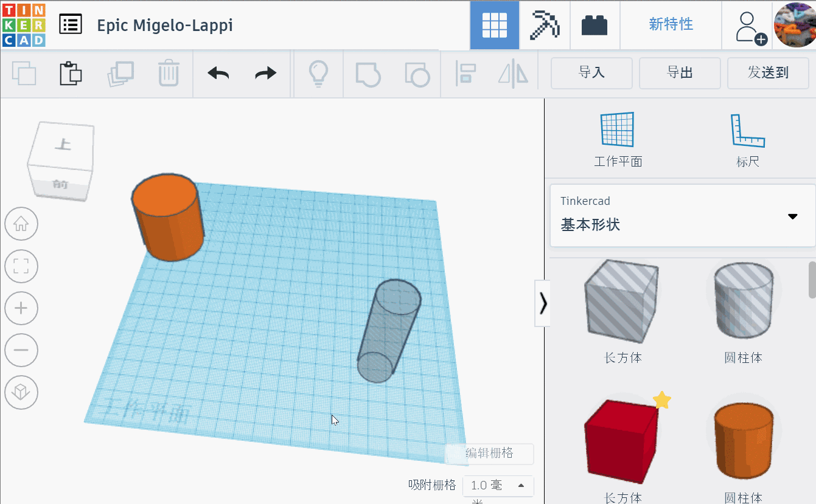Delete selection with trash icon
Viewport: 816px width, 504px height.
click(169, 74)
